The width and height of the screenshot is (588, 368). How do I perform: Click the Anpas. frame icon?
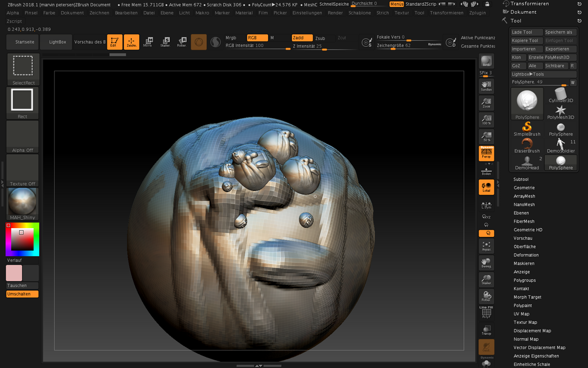[x=486, y=246]
